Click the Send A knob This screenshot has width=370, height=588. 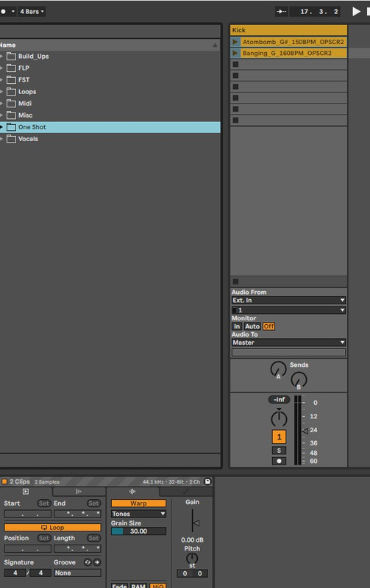[279, 370]
